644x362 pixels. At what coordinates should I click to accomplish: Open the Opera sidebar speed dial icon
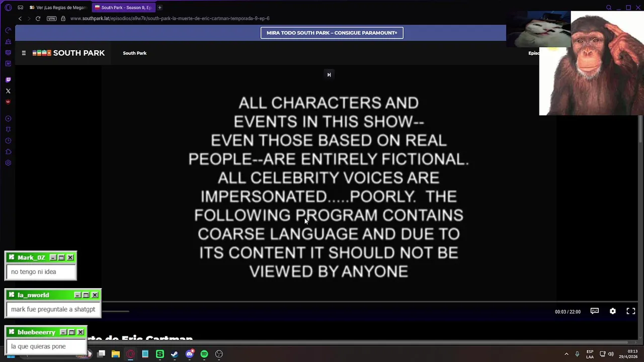(8, 31)
